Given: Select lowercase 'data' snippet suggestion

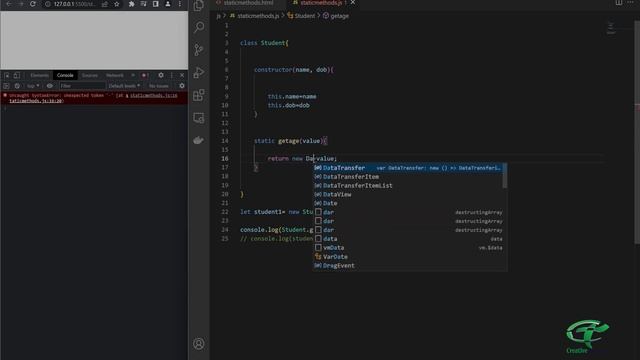Looking at the screenshot, I should point(408,239).
